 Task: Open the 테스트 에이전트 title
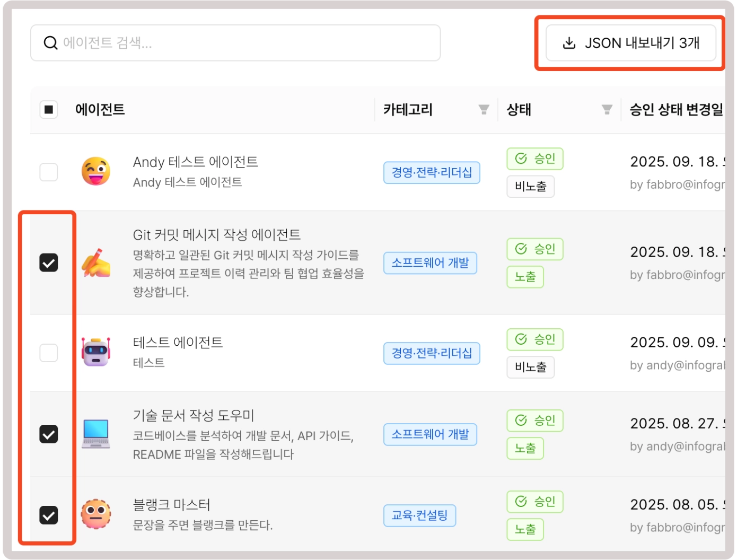click(178, 343)
